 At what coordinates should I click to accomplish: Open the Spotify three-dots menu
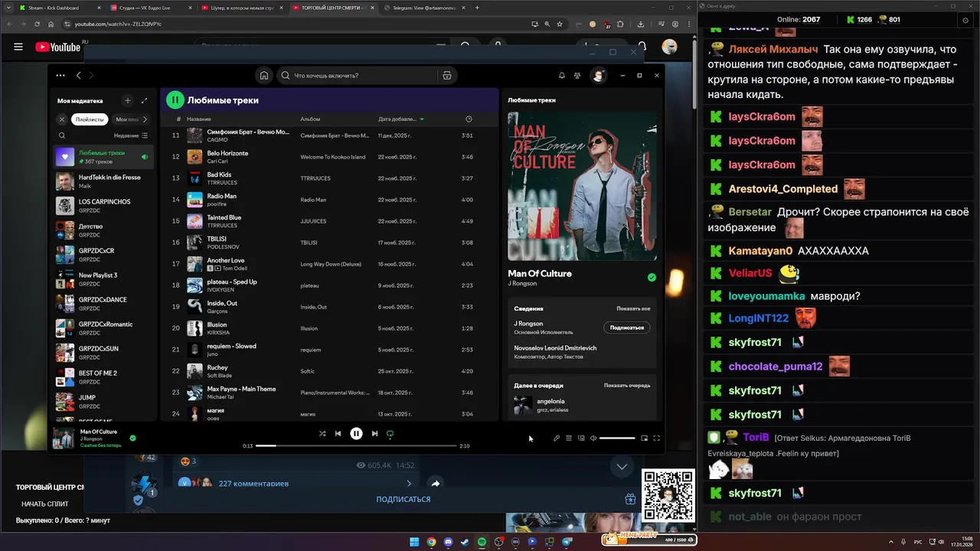click(60, 75)
